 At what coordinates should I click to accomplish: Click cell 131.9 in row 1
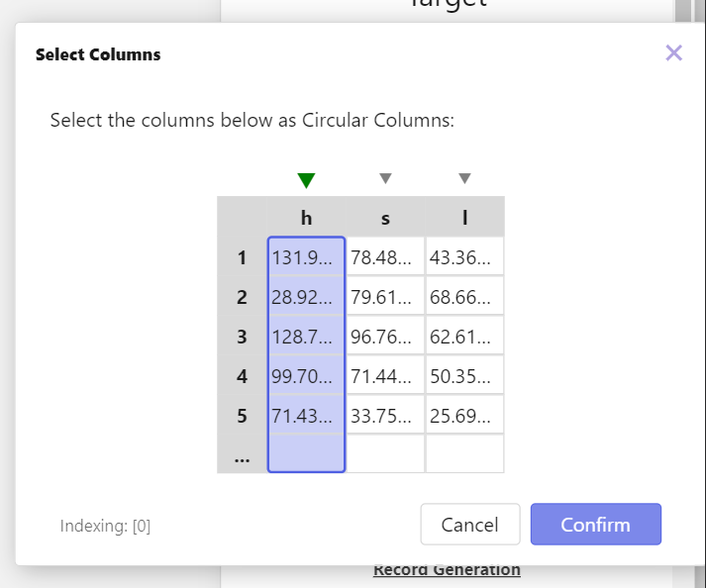[x=306, y=257]
